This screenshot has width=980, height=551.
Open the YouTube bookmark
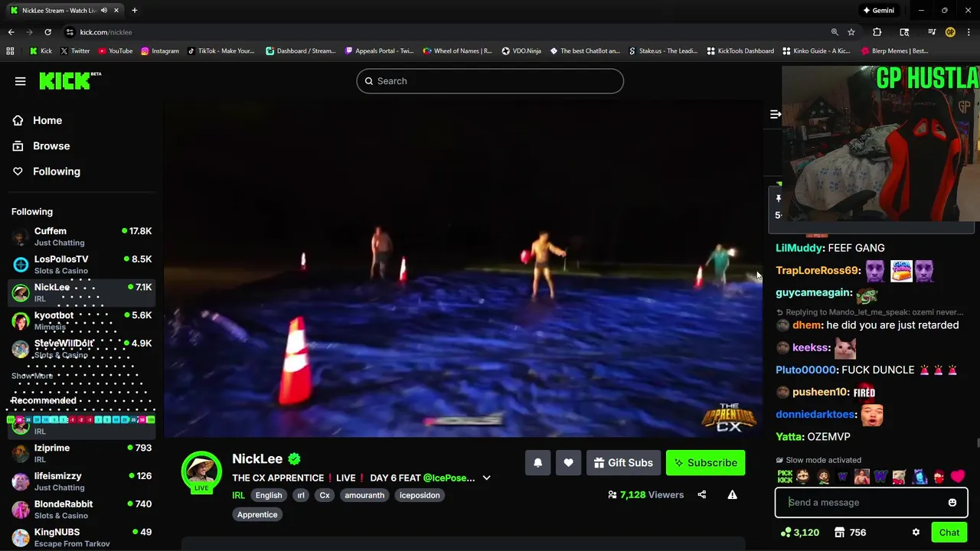pos(115,51)
